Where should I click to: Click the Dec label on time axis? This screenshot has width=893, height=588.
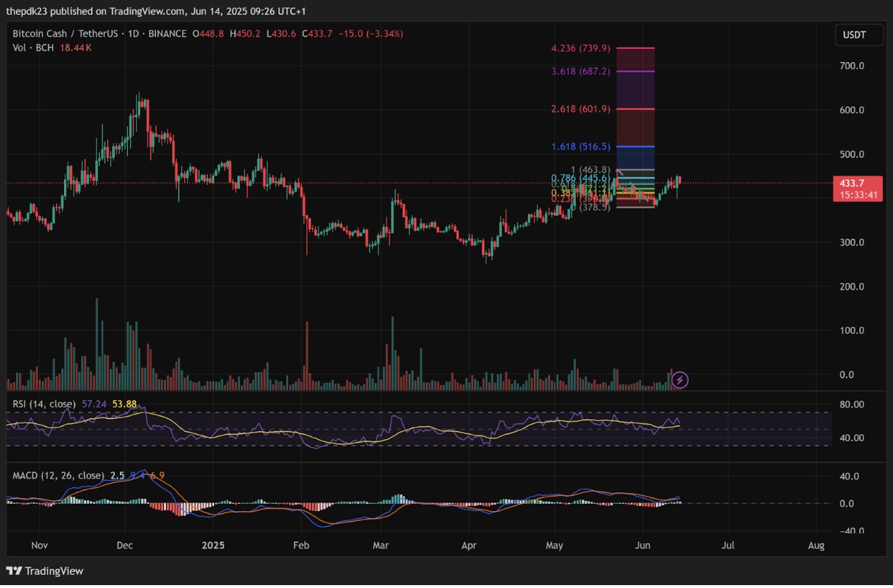[x=125, y=546]
